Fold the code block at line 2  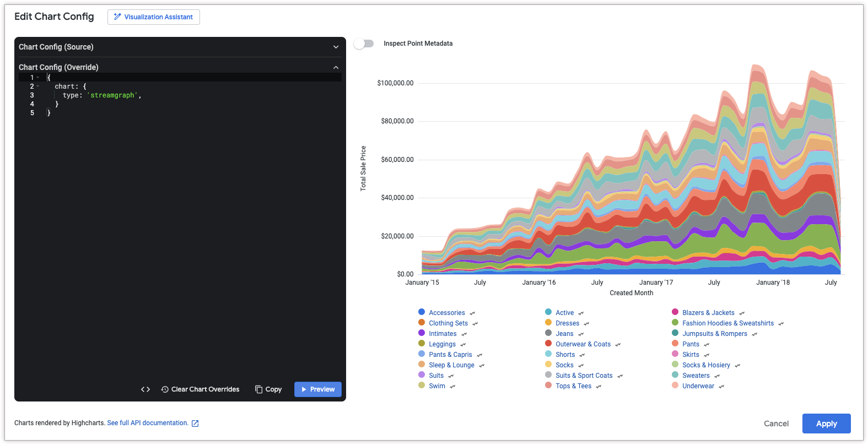(x=38, y=86)
